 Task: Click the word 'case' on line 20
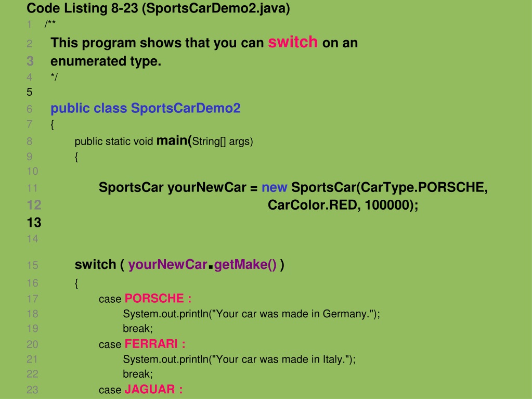coord(110,344)
